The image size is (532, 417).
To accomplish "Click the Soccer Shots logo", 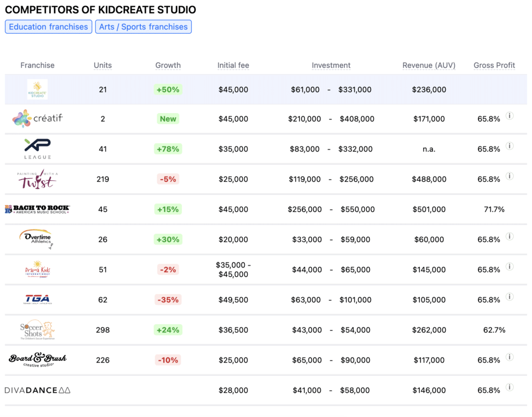I will tap(37, 330).
